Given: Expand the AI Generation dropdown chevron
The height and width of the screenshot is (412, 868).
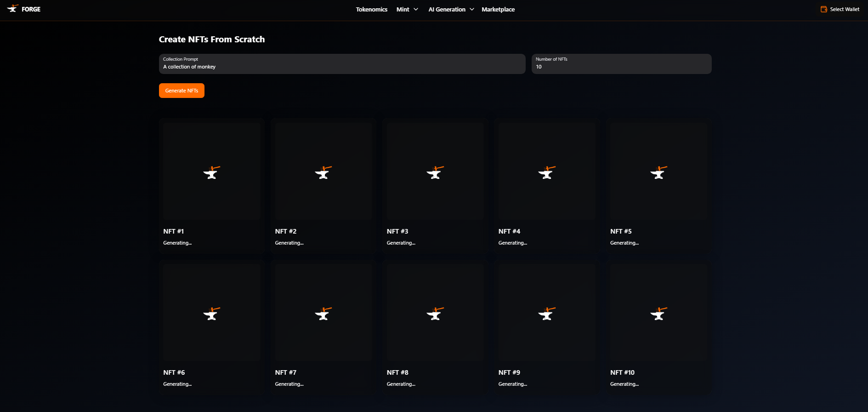Looking at the screenshot, I should tap(472, 9).
